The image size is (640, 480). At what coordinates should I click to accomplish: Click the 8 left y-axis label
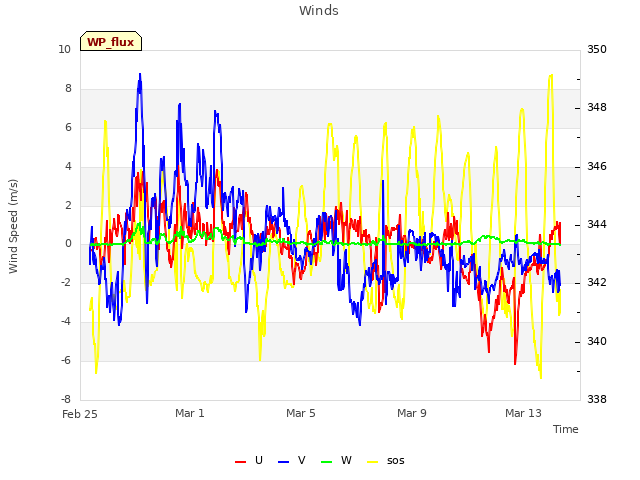[x=68, y=89]
